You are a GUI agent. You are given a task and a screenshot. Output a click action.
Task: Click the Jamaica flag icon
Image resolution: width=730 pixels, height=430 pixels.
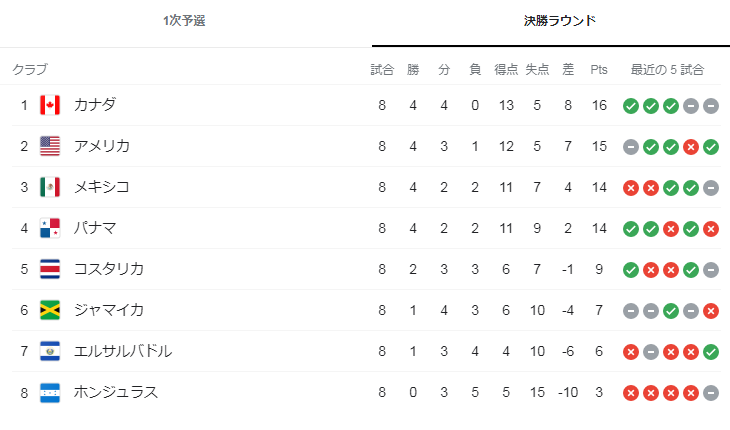(50, 310)
